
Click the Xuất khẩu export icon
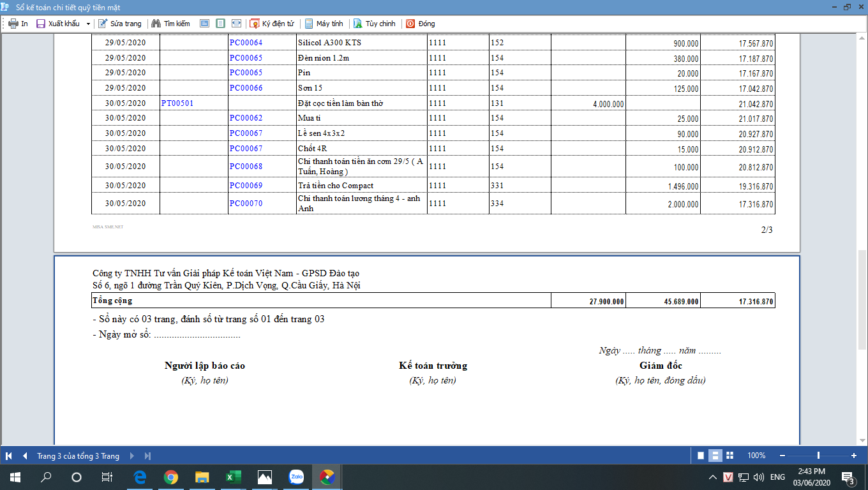pos(41,24)
